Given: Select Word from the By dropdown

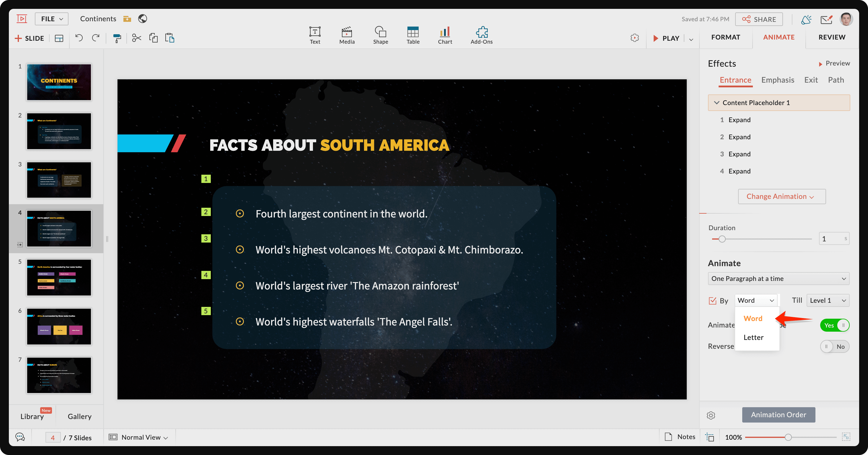Looking at the screenshot, I should coord(752,318).
